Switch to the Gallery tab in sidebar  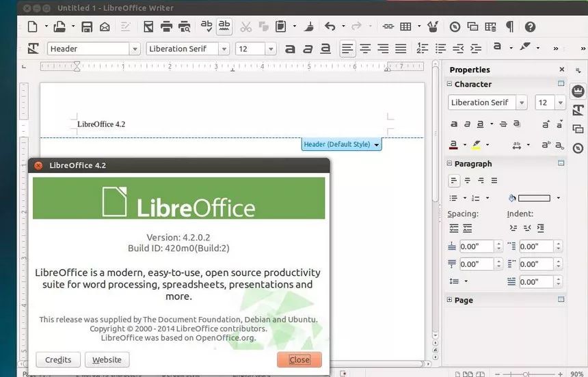pyautogui.click(x=578, y=128)
